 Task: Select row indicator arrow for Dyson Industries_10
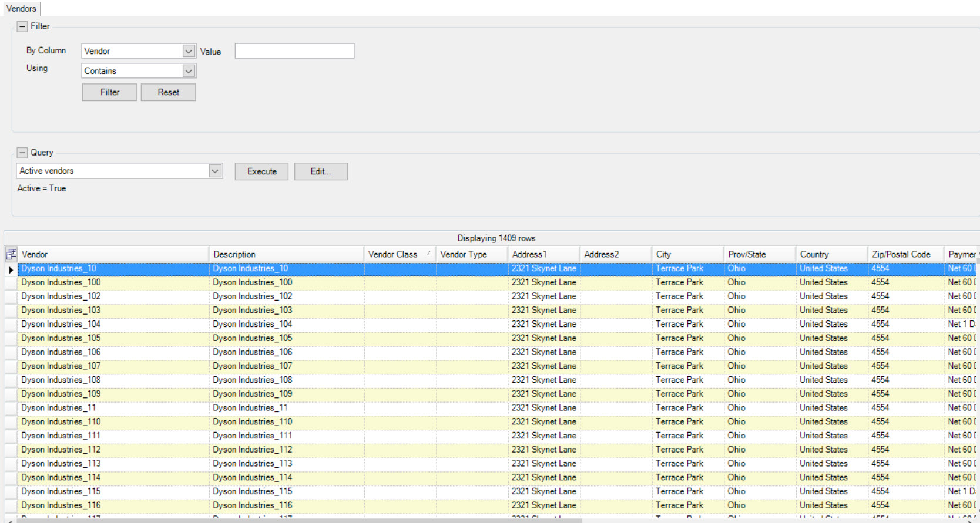11,269
